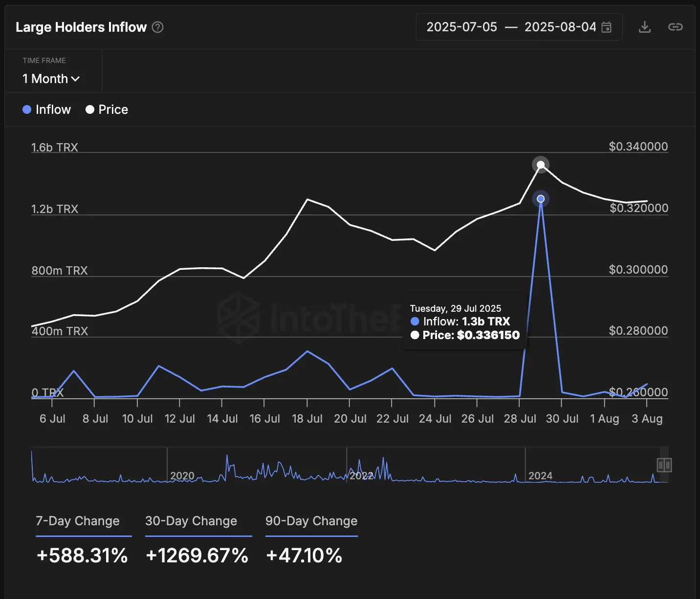
Task: Click the brush handle icon on the mini timeline
Action: [x=663, y=466]
